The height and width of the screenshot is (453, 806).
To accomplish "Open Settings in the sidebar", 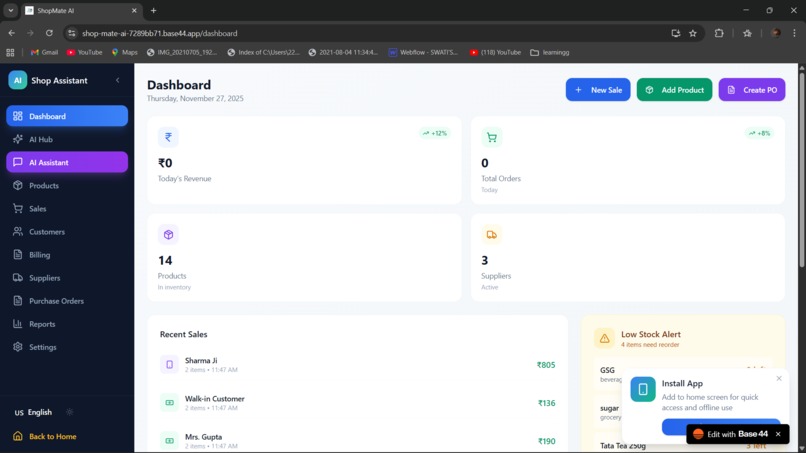I will click(67, 347).
